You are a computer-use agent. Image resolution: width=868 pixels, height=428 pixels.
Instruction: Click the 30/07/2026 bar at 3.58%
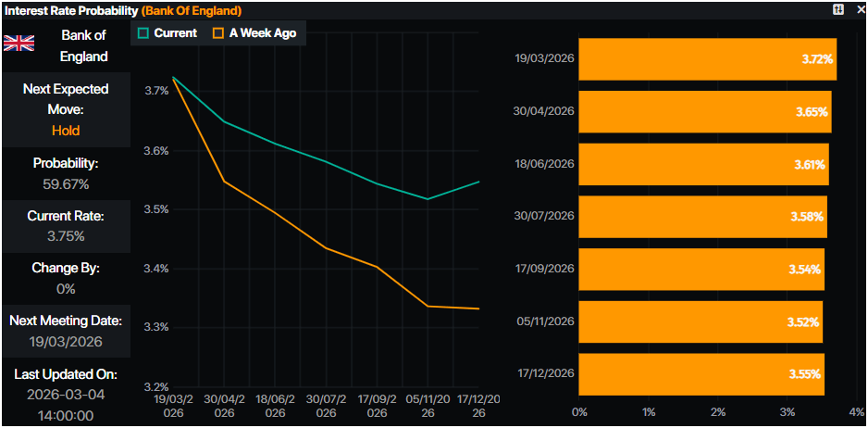click(702, 217)
